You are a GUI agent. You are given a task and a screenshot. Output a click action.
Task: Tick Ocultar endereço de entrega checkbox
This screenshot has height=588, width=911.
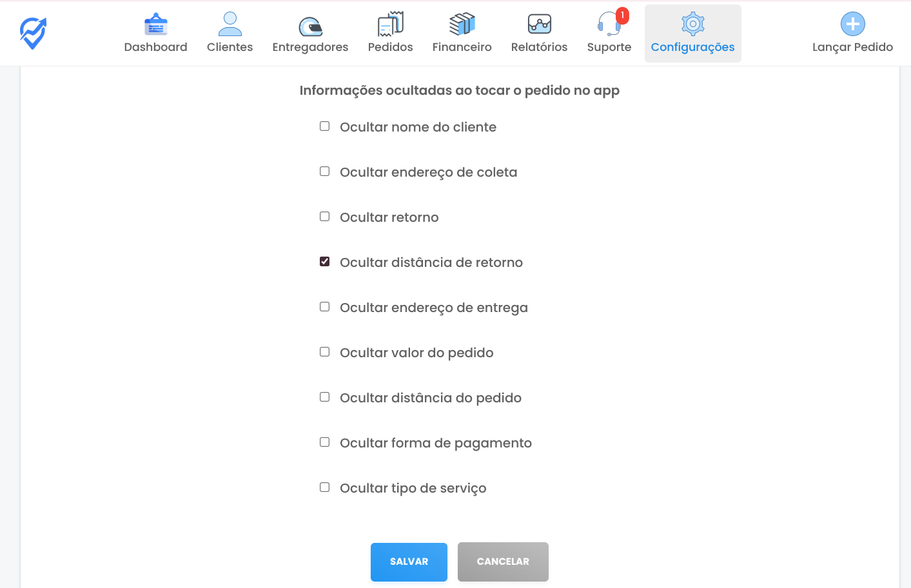(325, 307)
